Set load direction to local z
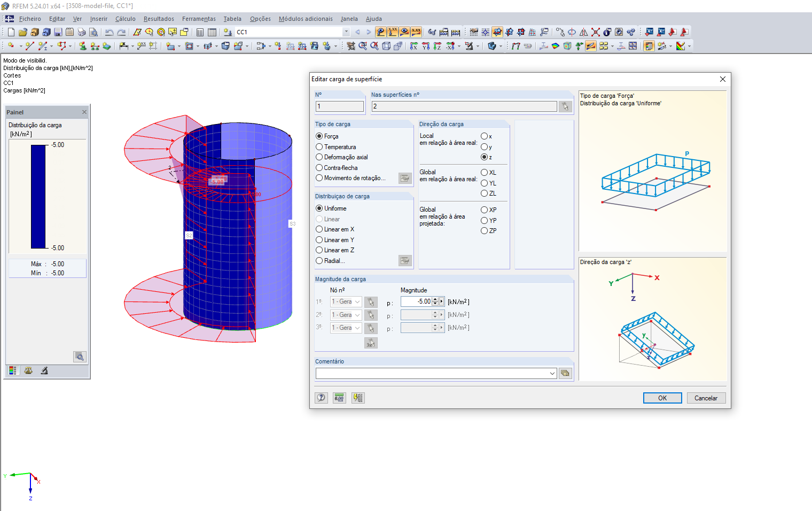The width and height of the screenshot is (812, 511). [487, 157]
